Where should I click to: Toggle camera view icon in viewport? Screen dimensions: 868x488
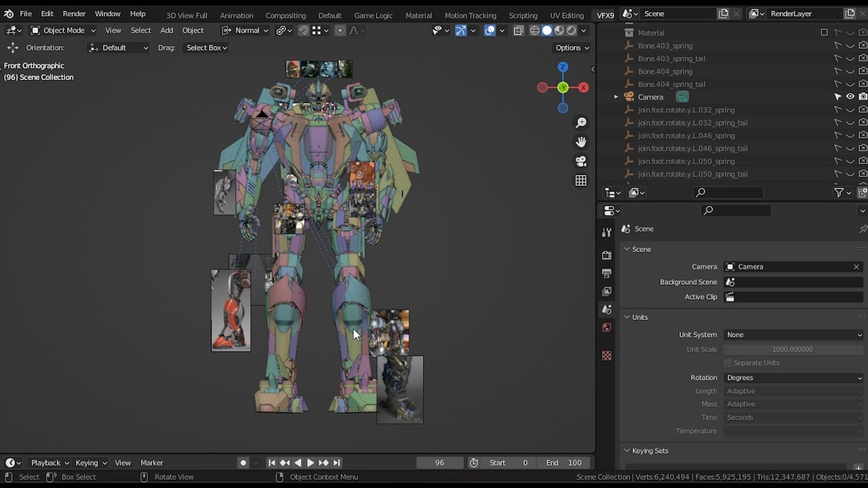point(581,161)
